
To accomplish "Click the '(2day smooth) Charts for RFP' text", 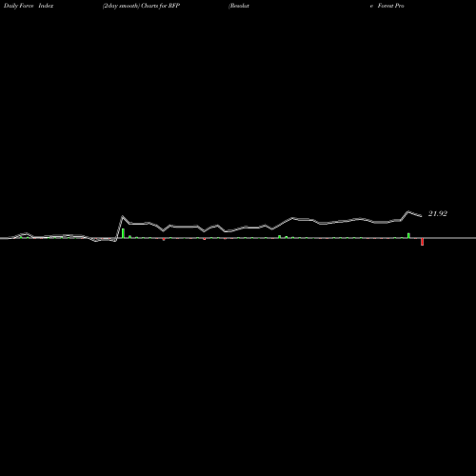I will pyautogui.click(x=141, y=6).
